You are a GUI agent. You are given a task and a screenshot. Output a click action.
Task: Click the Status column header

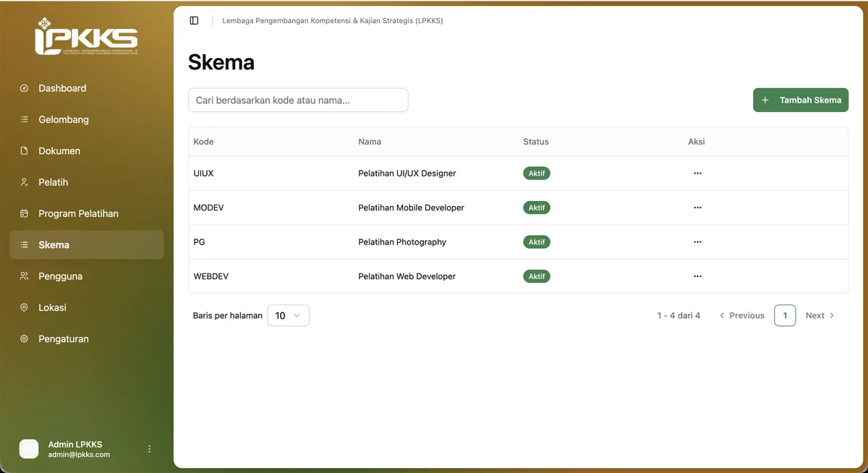tap(536, 142)
